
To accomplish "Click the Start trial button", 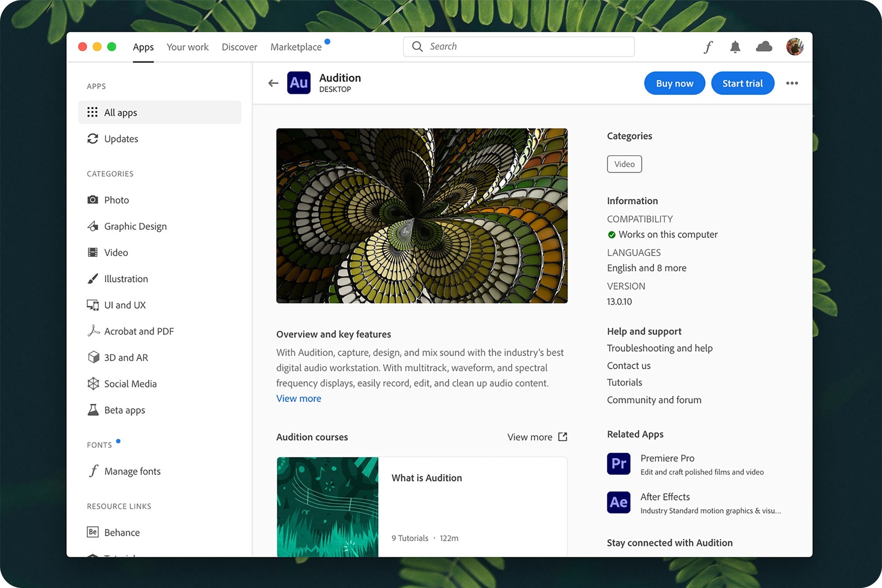I will 742,83.
